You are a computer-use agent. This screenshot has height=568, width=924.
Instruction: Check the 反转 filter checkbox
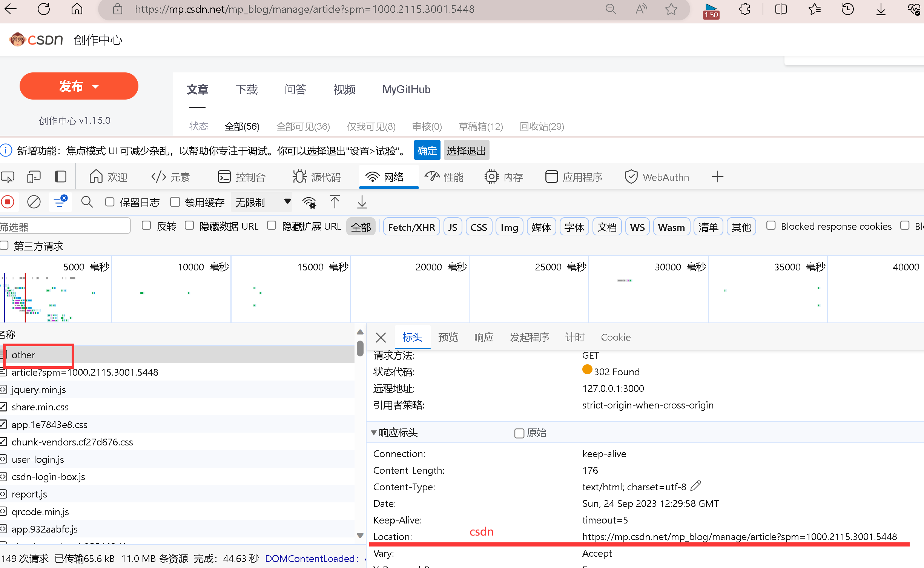[146, 226]
